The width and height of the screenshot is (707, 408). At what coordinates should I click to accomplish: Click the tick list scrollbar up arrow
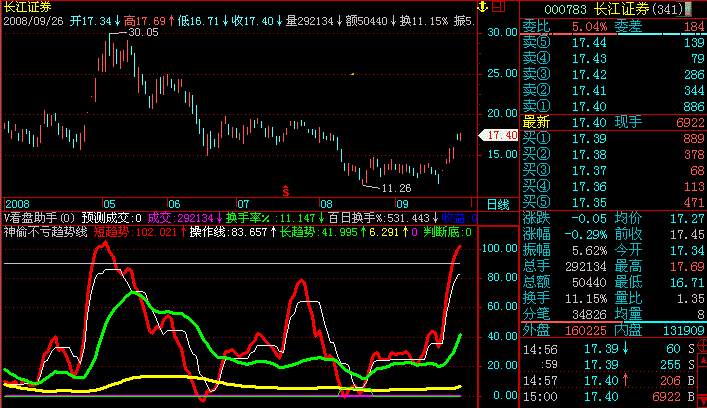703,360
